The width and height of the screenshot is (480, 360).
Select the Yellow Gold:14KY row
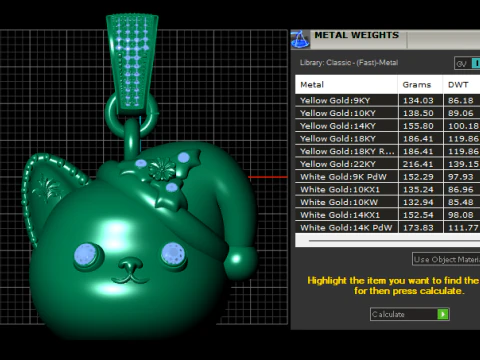click(387, 126)
